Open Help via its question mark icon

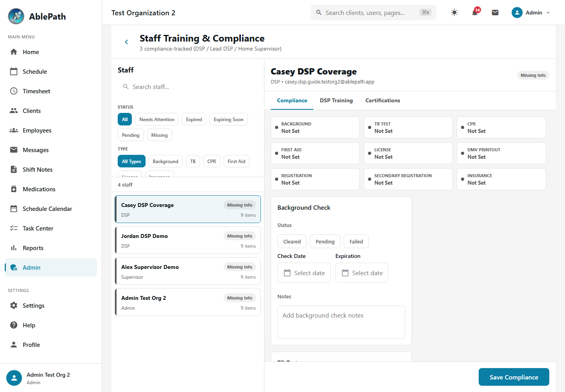click(14, 325)
